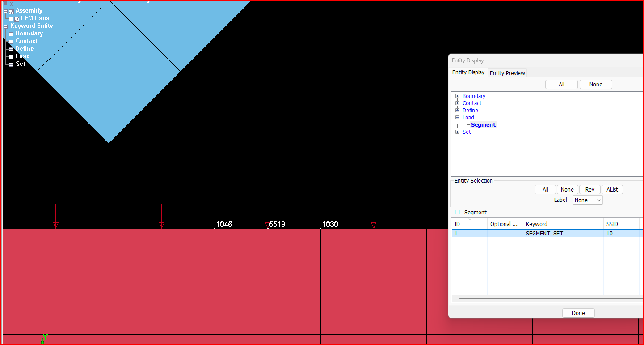644x345 pixels.
Task: Select Set text in Entity Display dialog tree
Action: tap(467, 132)
